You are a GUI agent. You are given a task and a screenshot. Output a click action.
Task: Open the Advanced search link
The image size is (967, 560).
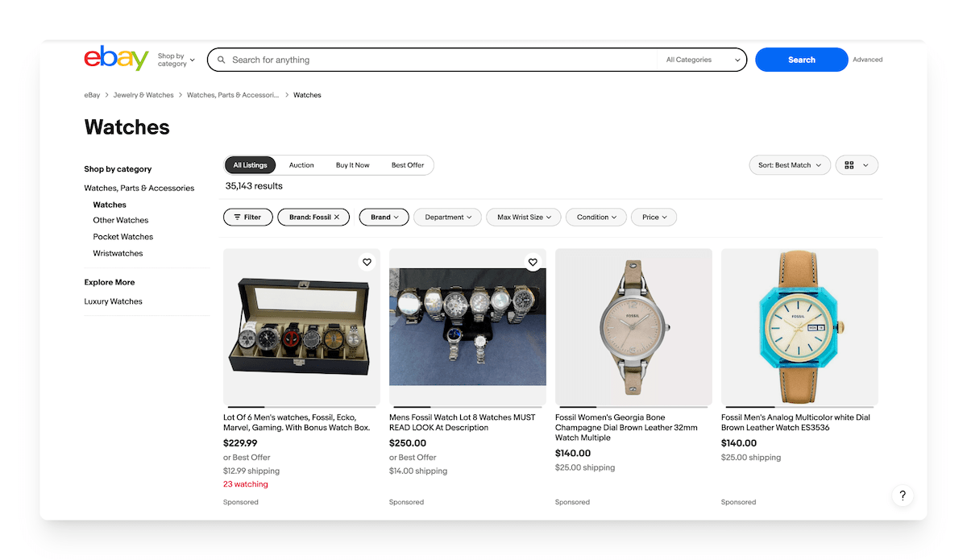click(x=868, y=60)
